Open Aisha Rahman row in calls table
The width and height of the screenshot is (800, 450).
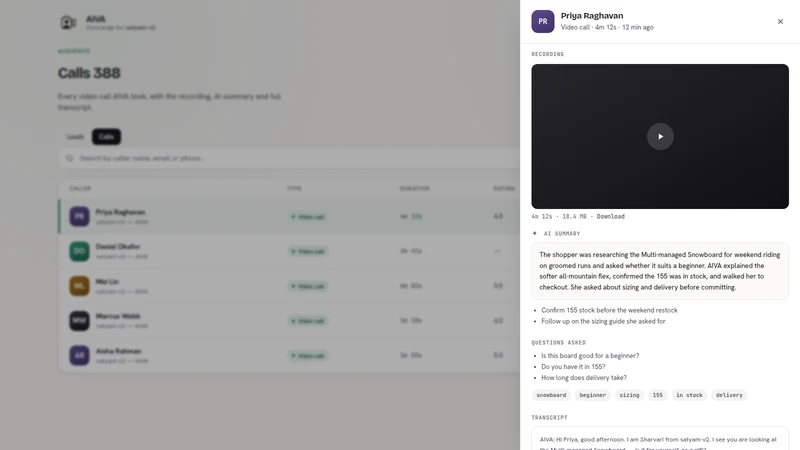pyautogui.click(x=289, y=355)
